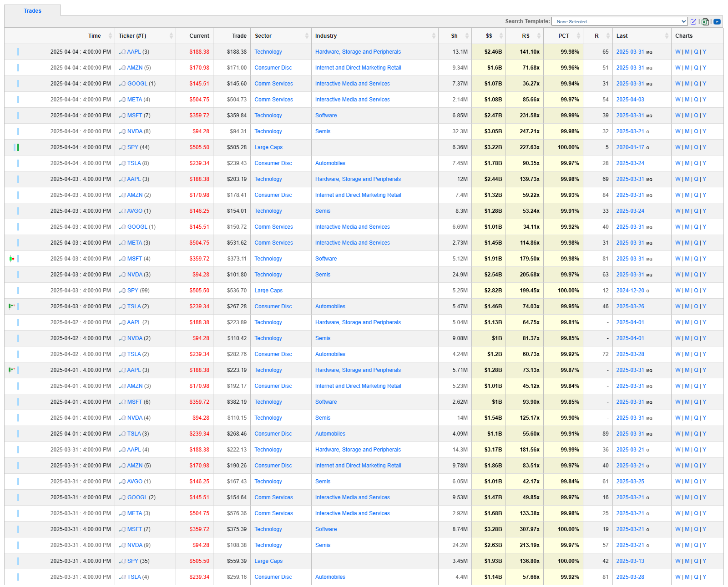Viewport: 728px width, 587px height.
Task: Click Comm Services link in META (4) row
Action: 273,100
